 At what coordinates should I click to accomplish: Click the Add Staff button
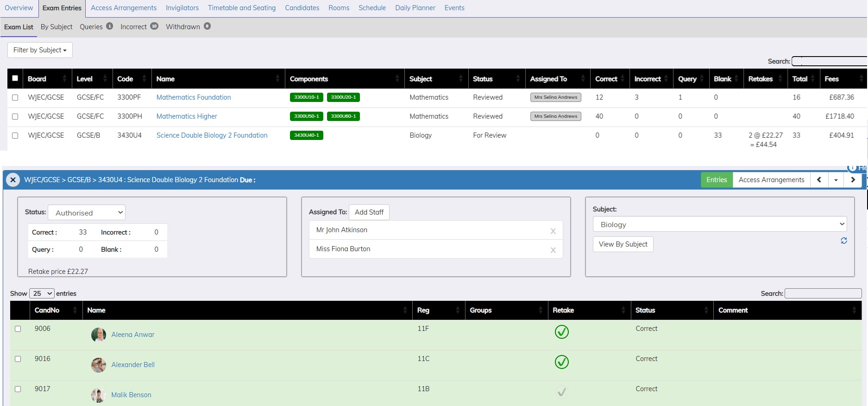[369, 212]
